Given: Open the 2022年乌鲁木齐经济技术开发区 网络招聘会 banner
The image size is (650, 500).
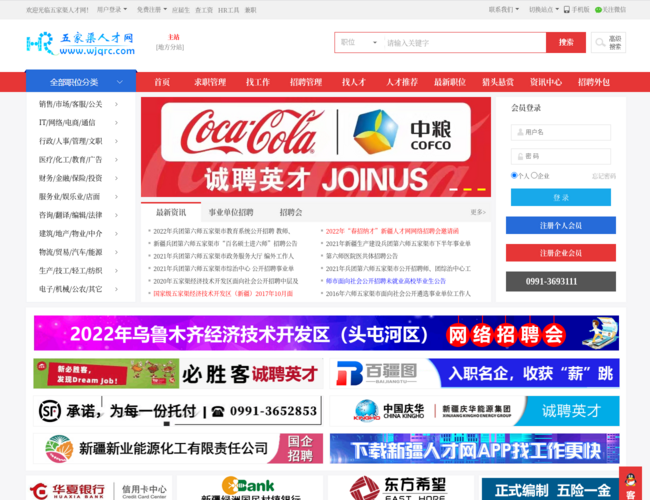Looking at the screenshot, I should (x=326, y=333).
